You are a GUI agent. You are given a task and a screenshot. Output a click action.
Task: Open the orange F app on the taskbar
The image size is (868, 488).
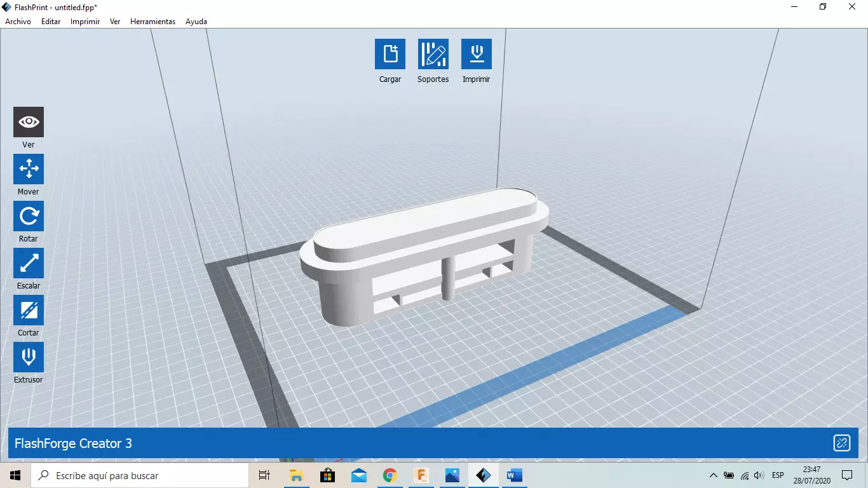(421, 475)
